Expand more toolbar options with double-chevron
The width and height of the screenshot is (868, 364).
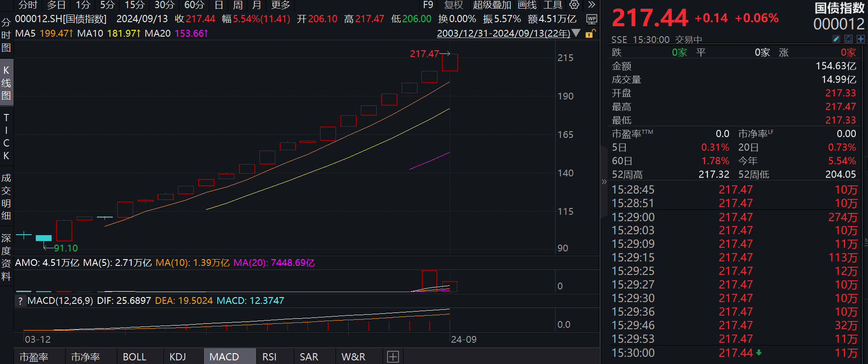click(591, 5)
